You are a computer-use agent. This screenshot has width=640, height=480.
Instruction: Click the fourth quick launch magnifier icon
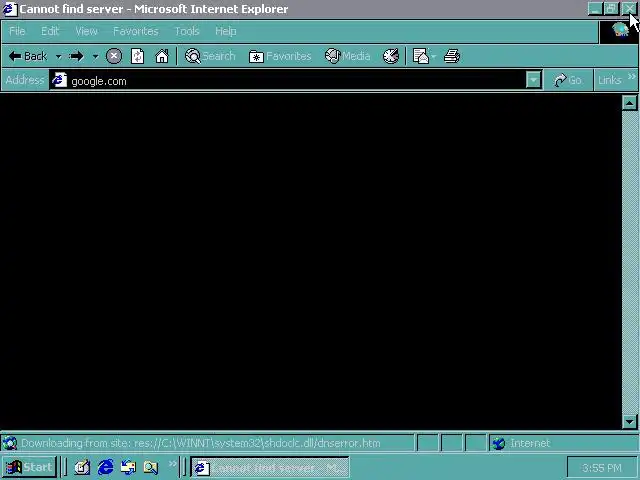click(151, 467)
